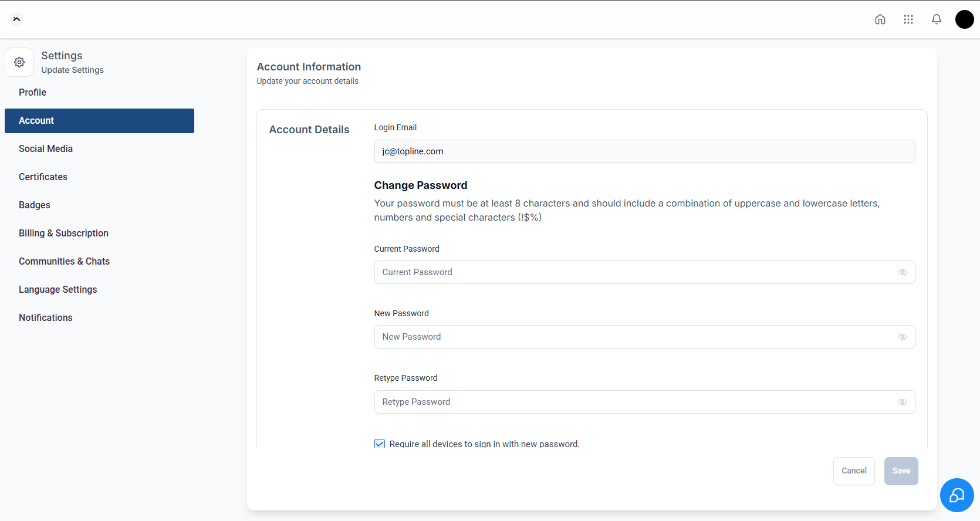The height and width of the screenshot is (521, 980).
Task: Open the support chat widget
Action: point(957,495)
